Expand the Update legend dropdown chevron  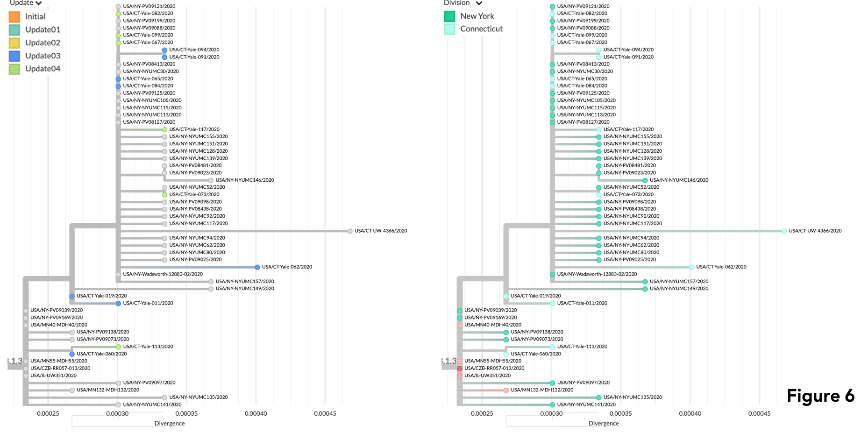pos(39,3)
